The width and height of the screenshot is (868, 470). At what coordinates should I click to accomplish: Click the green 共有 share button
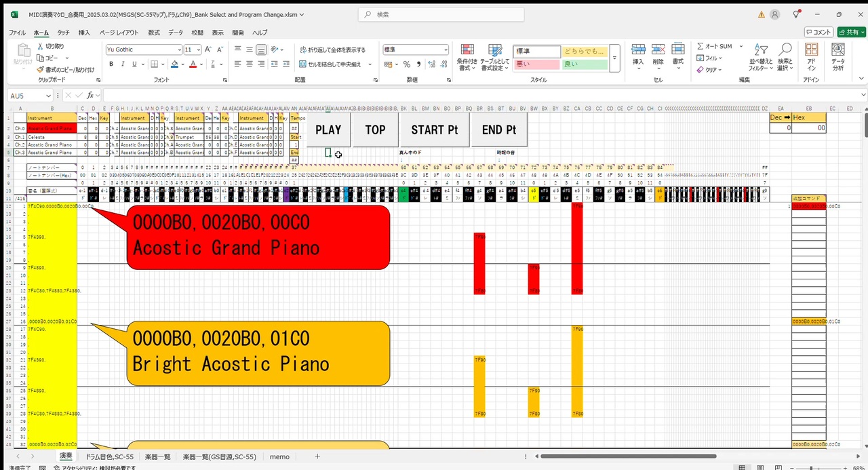click(x=850, y=32)
